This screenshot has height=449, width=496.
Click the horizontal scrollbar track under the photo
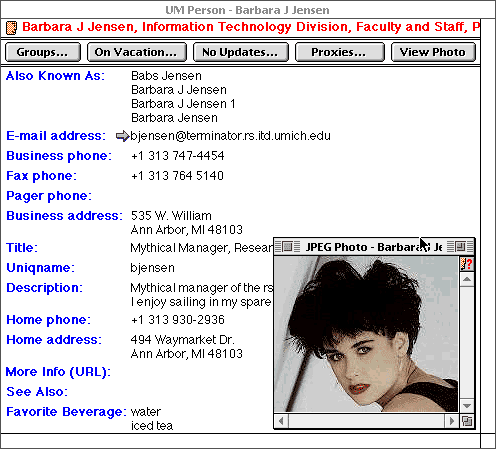tap(367, 421)
